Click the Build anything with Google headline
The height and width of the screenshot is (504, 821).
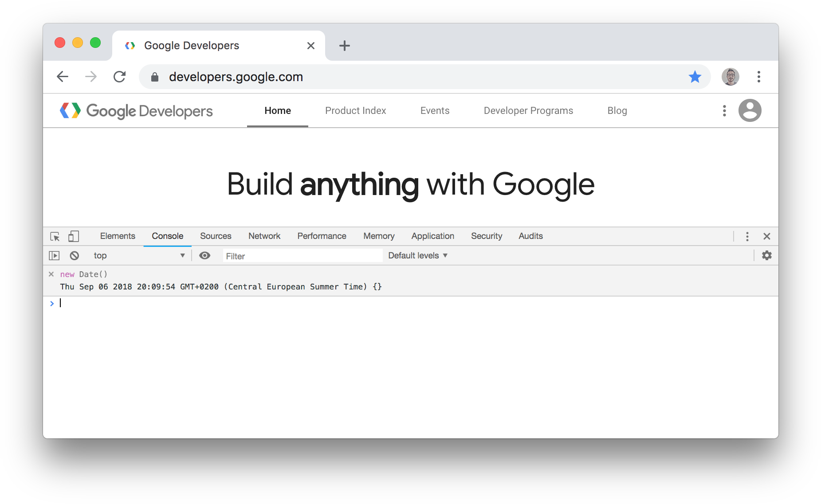(x=411, y=185)
